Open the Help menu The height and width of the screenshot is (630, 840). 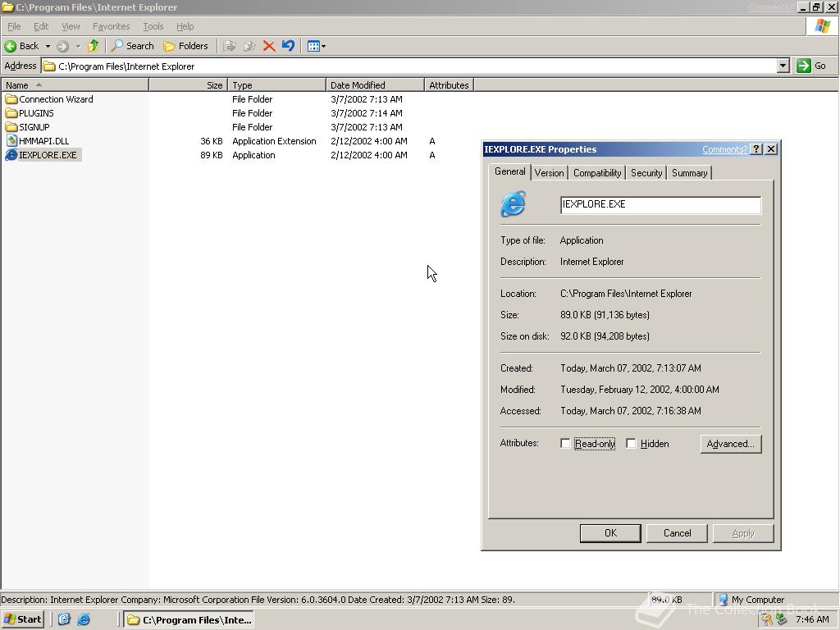(185, 26)
